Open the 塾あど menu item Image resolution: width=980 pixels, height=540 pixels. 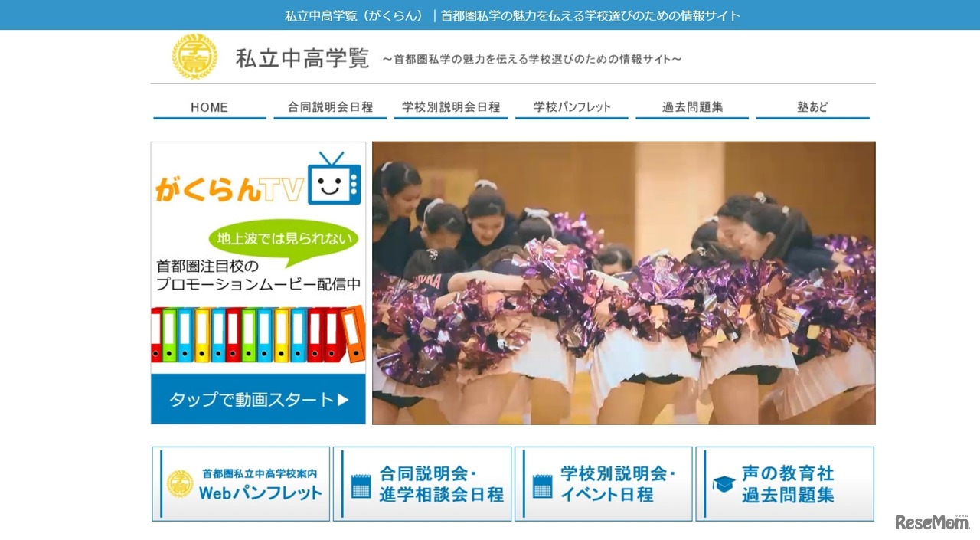(x=812, y=108)
